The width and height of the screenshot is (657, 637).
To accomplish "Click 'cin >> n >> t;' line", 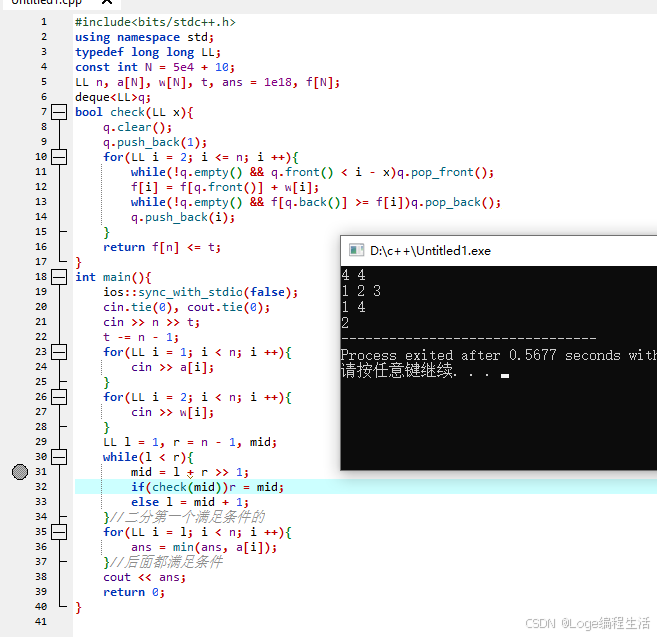I will (x=151, y=322).
